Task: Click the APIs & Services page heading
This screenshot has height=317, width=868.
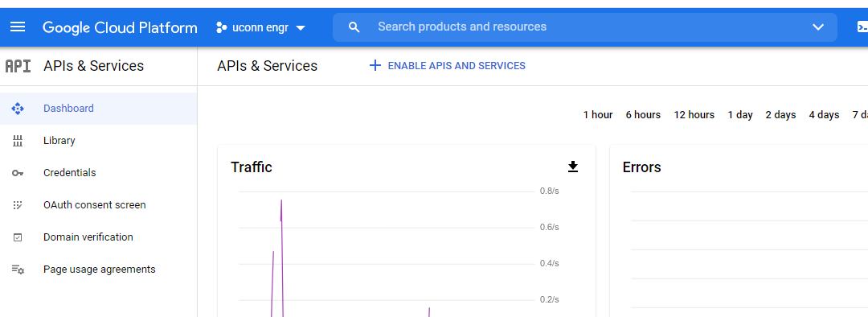Action: pyautogui.click(x=268, y=66)
